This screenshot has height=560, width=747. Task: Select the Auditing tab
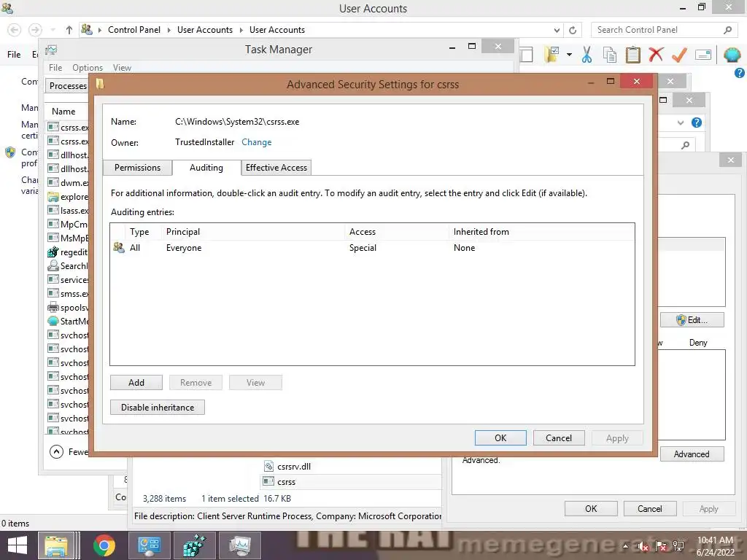click(206, 168)
